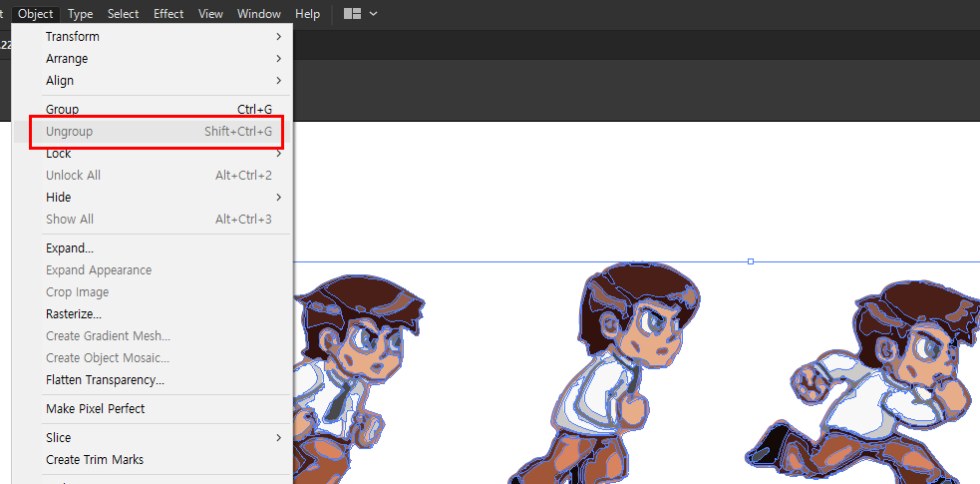Screen dimensions: 980x484
Task: Expand the Slice submenu
Action: [152, 438]
